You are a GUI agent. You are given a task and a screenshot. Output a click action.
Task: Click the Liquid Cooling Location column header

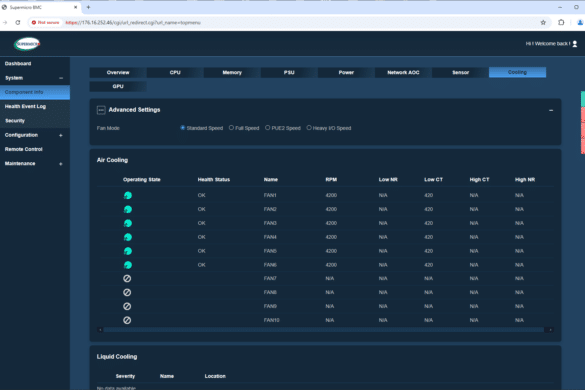click(215, 376)
